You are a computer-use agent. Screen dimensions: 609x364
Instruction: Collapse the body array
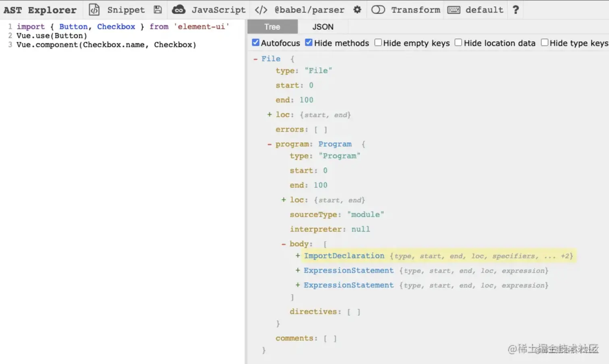(284, 244)
